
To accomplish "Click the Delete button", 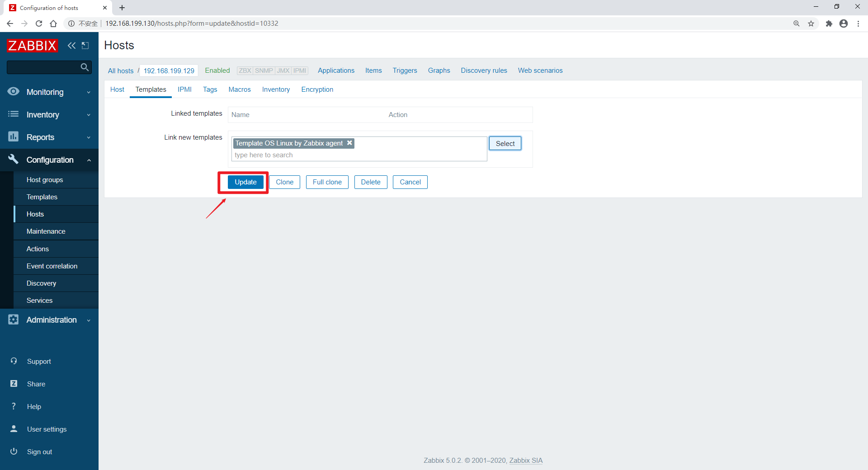I will 371,182.
